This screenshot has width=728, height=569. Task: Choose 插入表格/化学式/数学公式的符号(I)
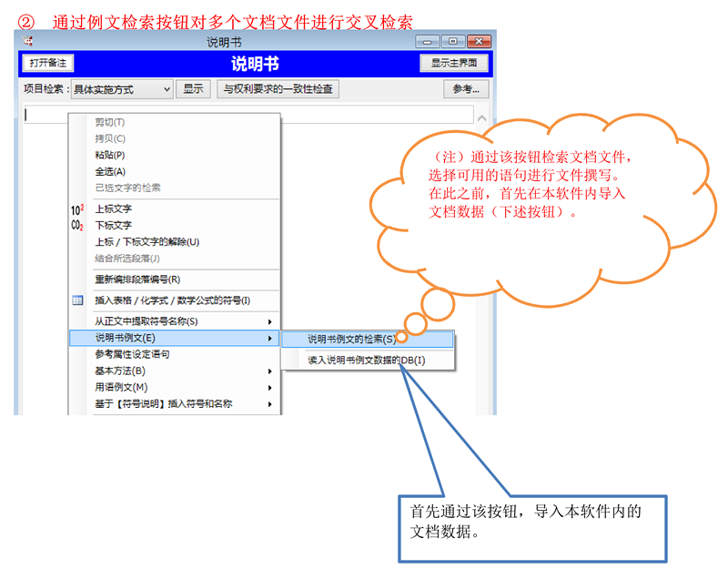point(173,300)
